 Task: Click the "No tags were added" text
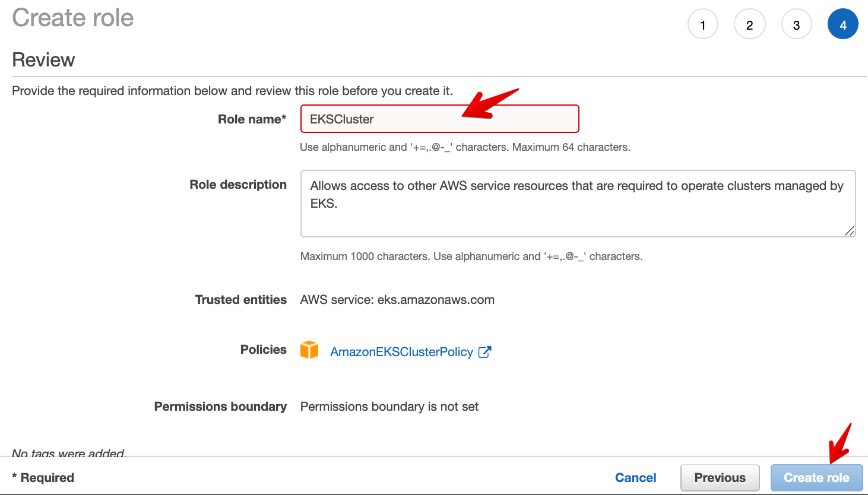(x=68, y=452)
